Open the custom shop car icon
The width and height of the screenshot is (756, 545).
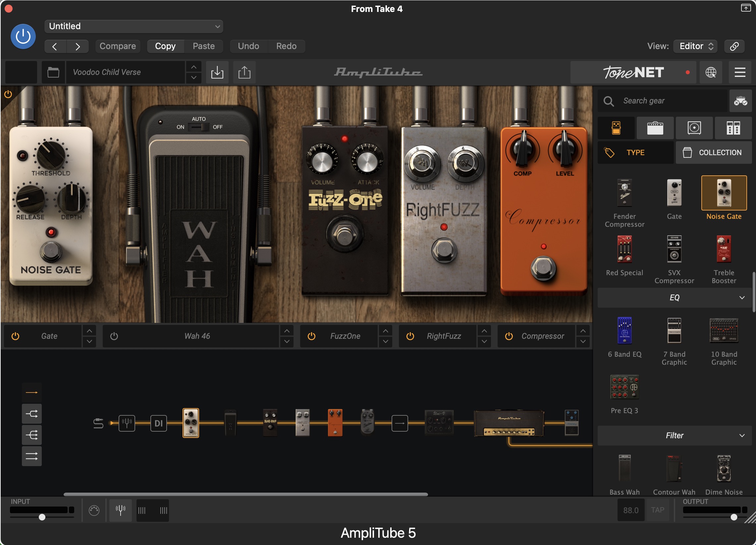(x=740, y=101)
